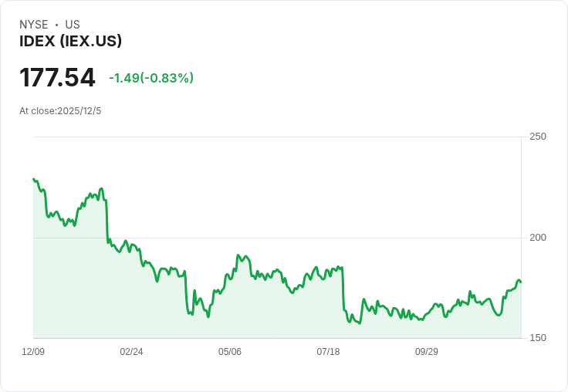Open the IDEX (IEX.US) stock title
The height and width of the screenshot is (392, 568).
(x=70, y=42)
